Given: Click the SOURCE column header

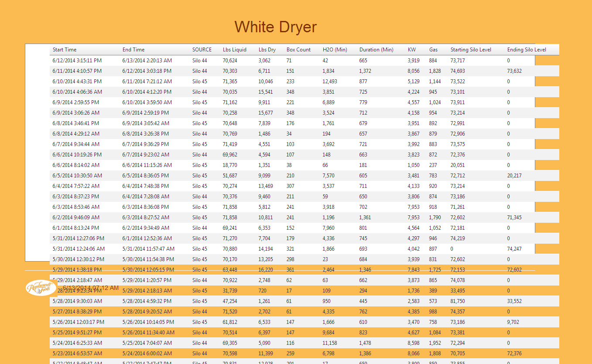Looking at the screenshot, I should point(202,50).
